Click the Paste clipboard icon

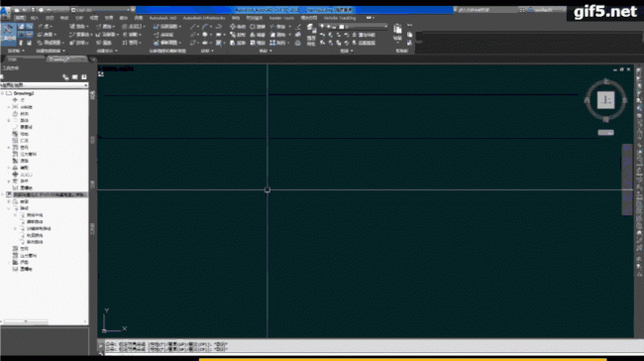point(397,29)
